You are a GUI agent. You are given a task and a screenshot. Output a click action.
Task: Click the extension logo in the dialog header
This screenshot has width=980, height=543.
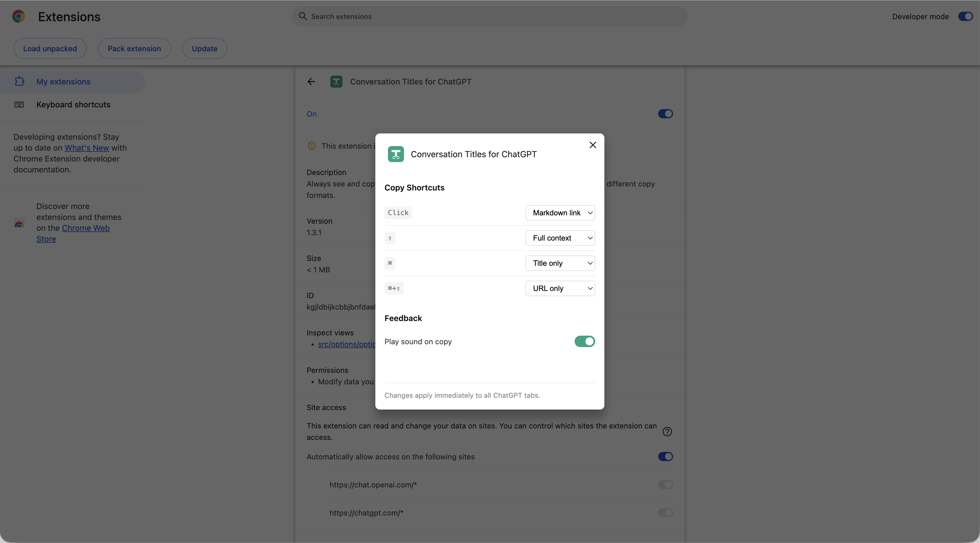pos(396,154)
